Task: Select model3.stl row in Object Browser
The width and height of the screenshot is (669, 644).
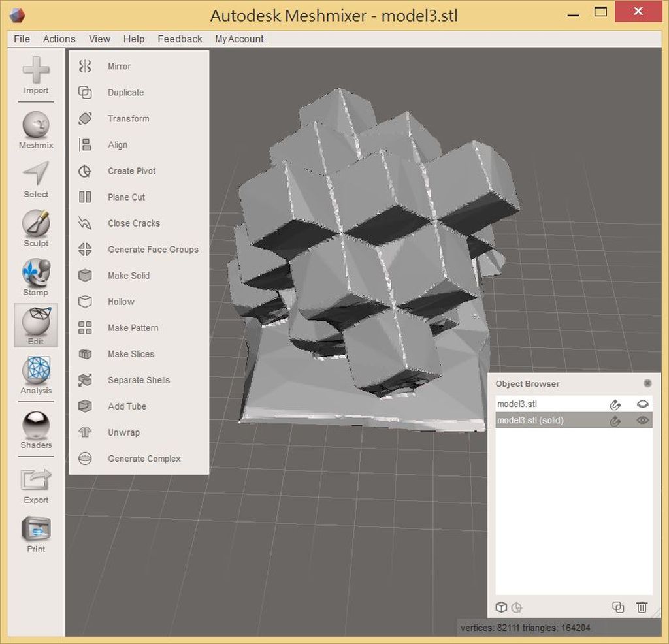Action: coord(574,404)
